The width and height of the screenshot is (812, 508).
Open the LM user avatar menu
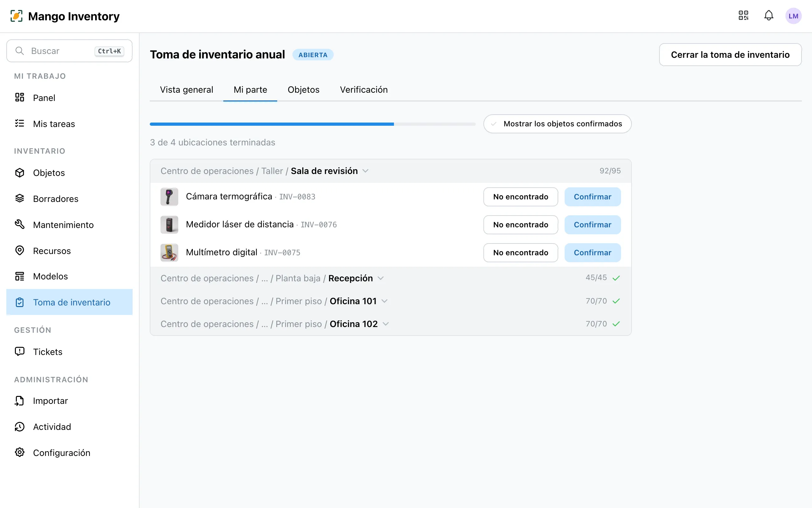793,16
